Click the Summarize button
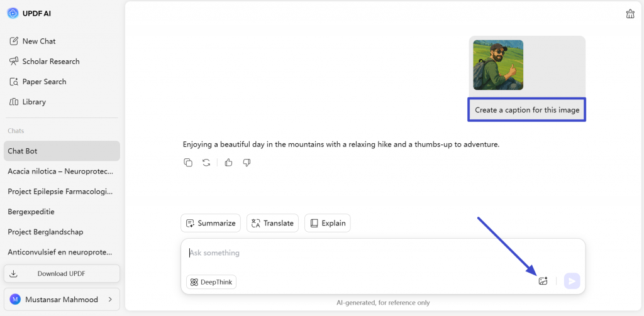This screenshot has height=316, width=644. [x=211, y=223]
